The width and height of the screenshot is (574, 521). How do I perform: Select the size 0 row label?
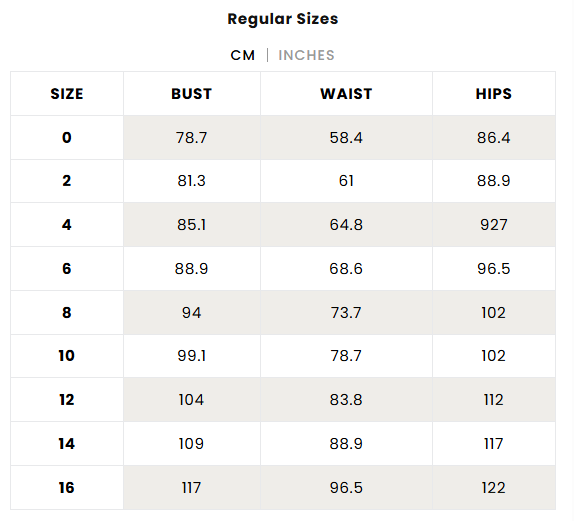pyautogui.click(x=67, y=138)
